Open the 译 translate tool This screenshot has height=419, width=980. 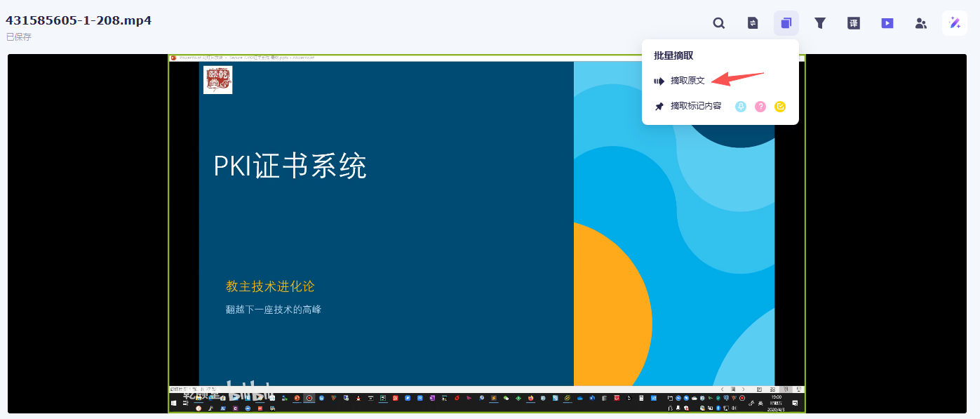[853, 22]
